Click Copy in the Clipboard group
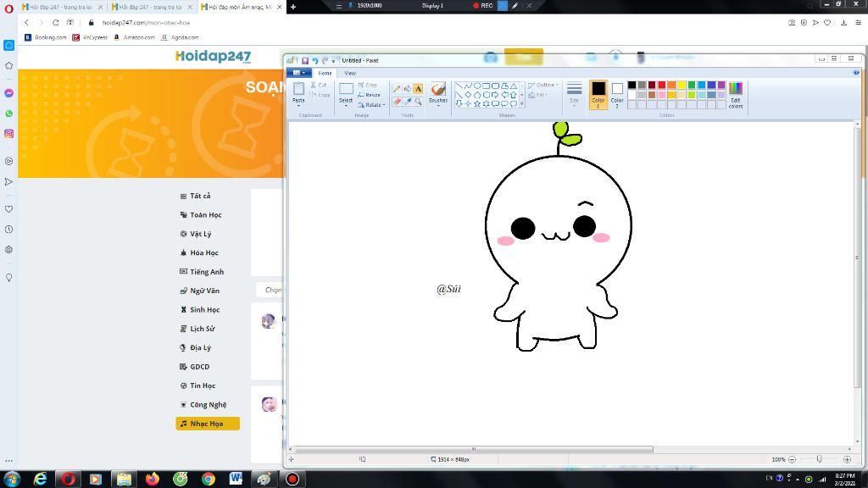Image resolution: width=868 pixels, height=488 pixels. (x=320, y=95)
